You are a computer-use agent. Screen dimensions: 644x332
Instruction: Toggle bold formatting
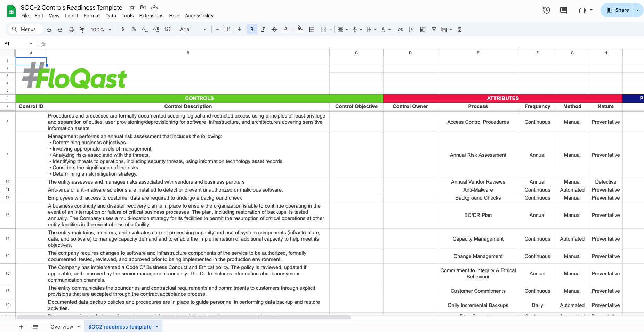(252, 29)
